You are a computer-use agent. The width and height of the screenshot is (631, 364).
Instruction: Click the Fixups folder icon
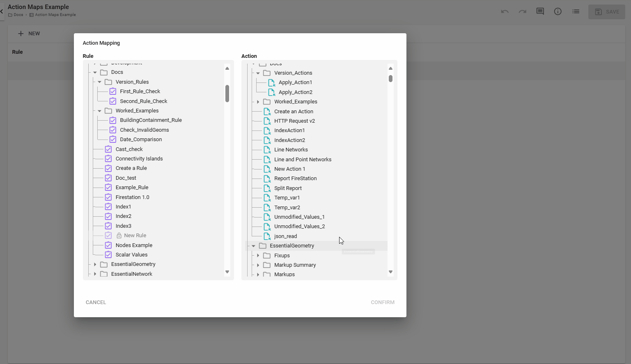267,256
